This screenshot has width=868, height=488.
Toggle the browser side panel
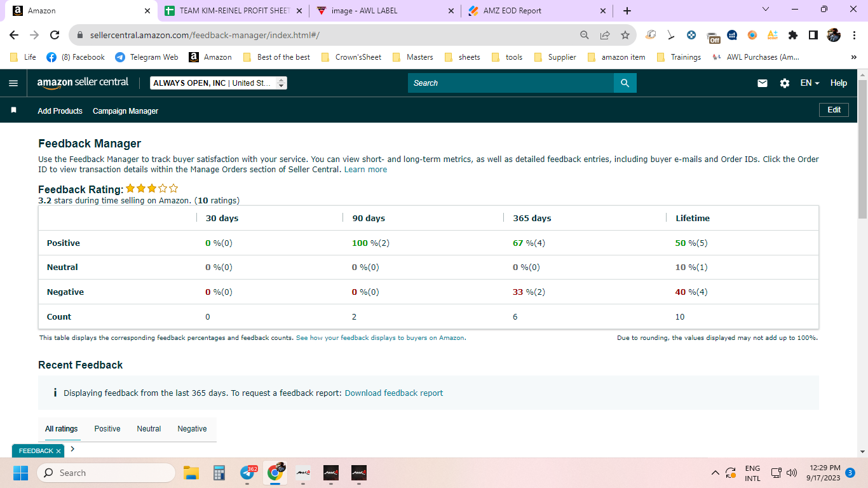813,36
